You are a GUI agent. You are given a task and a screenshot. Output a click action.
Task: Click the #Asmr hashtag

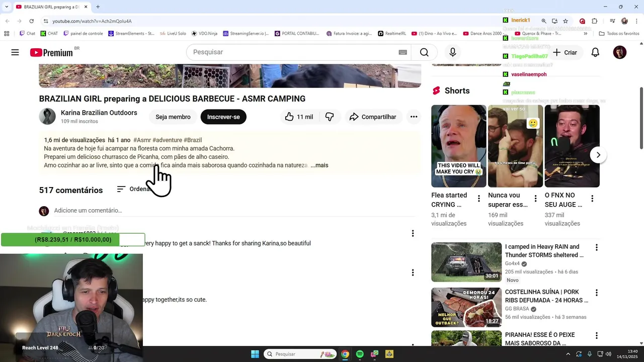click(142, 140)
